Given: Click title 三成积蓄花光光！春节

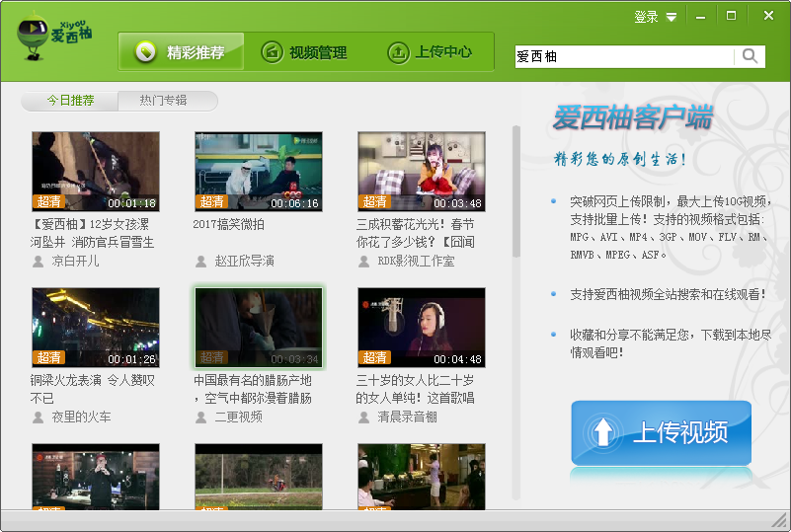Looking at the screenshot, I should pyautogui.click(x=415, y=233).
